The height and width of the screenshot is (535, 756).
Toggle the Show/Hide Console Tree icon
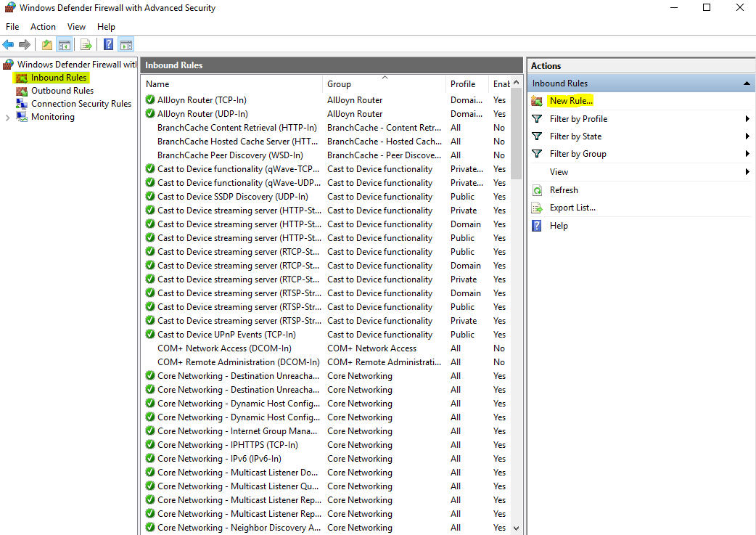point(64,45)
